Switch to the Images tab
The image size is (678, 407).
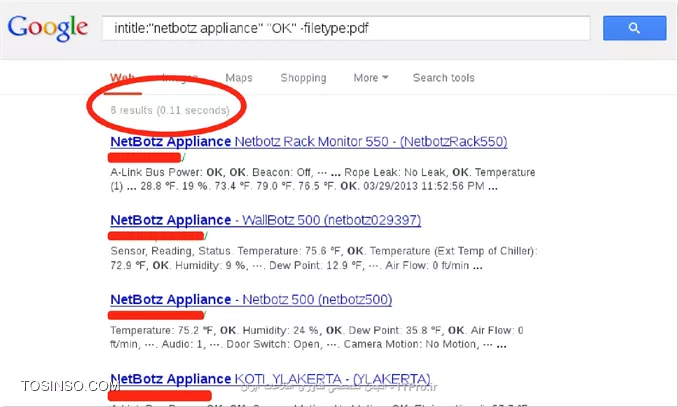click(180, 78)
